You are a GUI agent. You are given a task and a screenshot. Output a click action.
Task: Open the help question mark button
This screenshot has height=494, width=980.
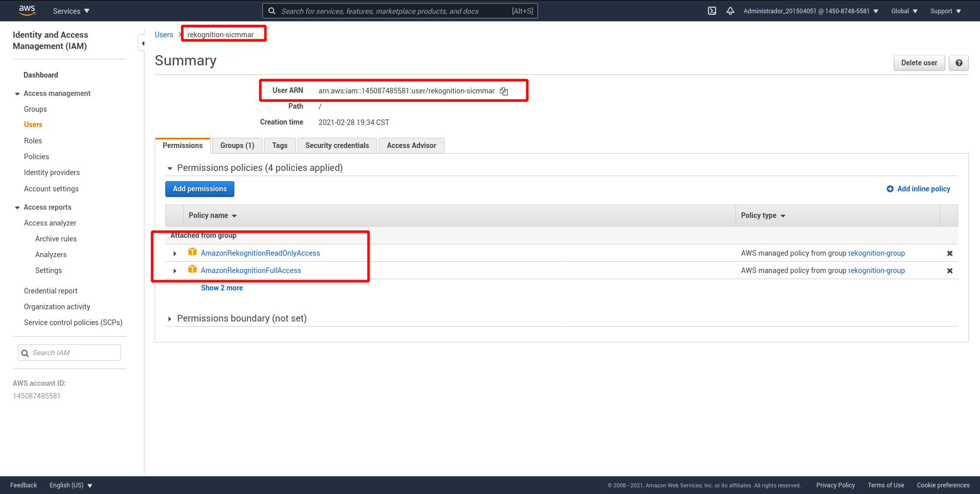coord(959,63)
